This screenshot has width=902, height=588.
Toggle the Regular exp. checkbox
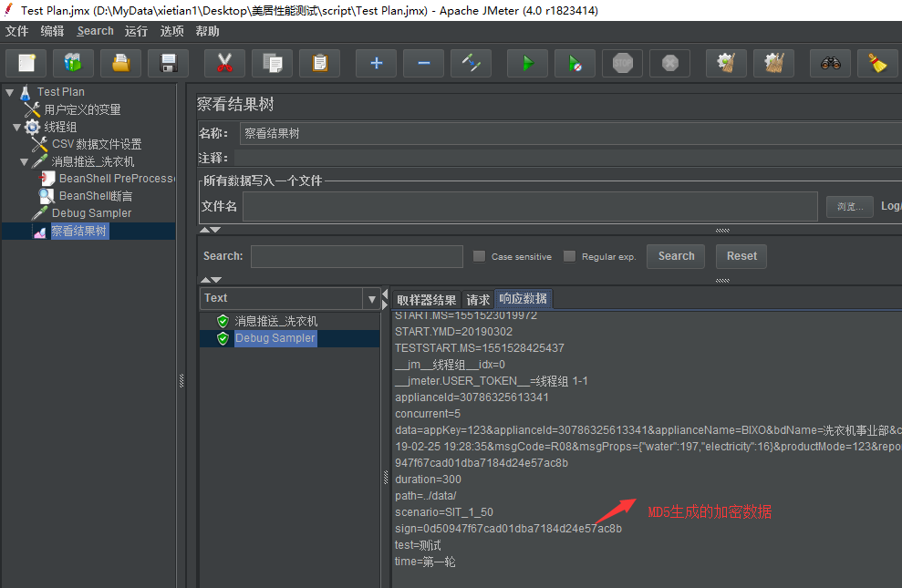569,256
